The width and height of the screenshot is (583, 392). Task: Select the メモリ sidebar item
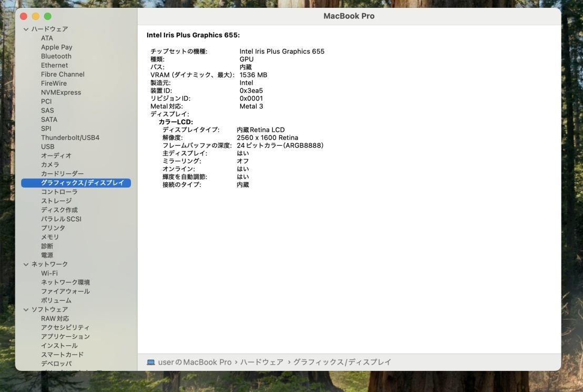(50, 237)
